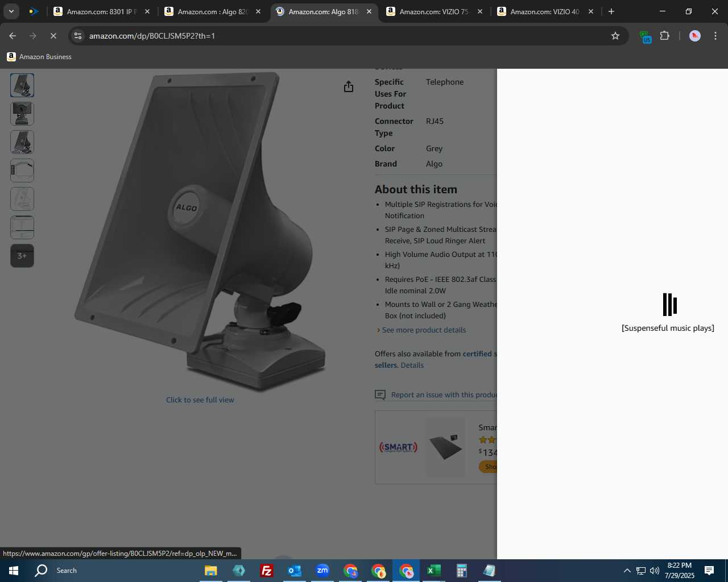The height and width of the screenshot is (582, 728).
Task: Close the VIZIO 75 tab
Action: [480, 11]
